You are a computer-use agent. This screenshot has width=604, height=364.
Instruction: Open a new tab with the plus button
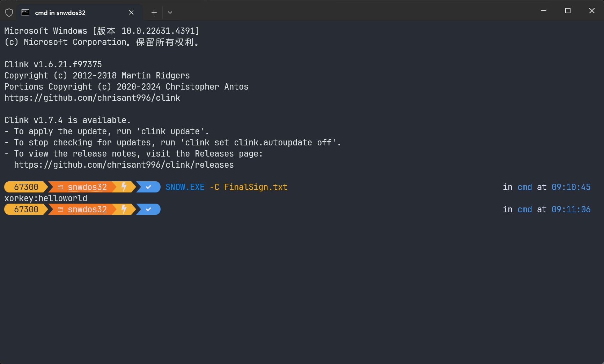coord(154,13)
